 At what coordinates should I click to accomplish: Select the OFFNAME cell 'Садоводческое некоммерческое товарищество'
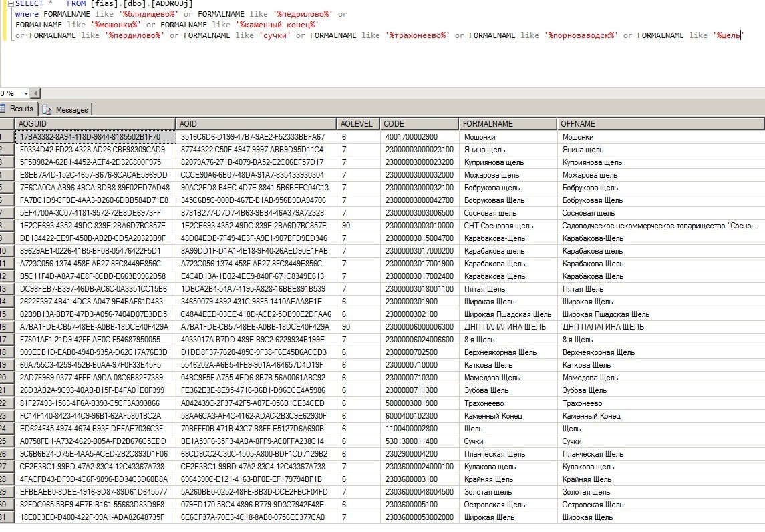pyautogui.click(x=661, y=226)
